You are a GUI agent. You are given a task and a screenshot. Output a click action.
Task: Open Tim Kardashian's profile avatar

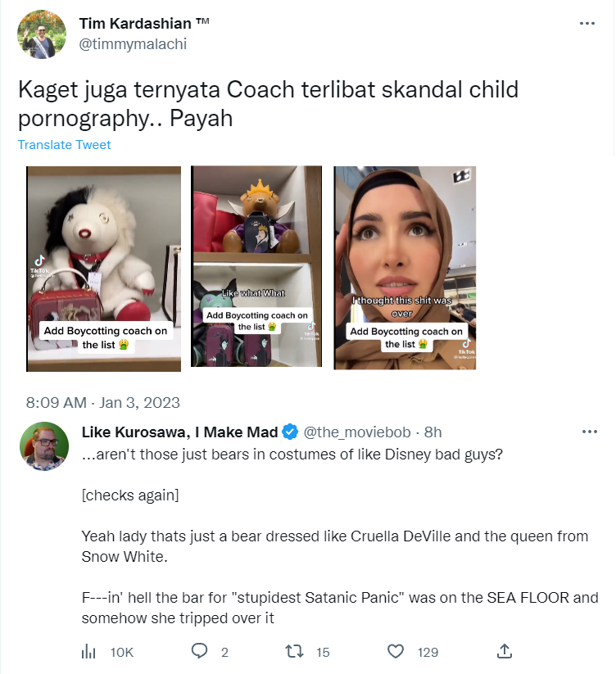click(x=42, y=34)
